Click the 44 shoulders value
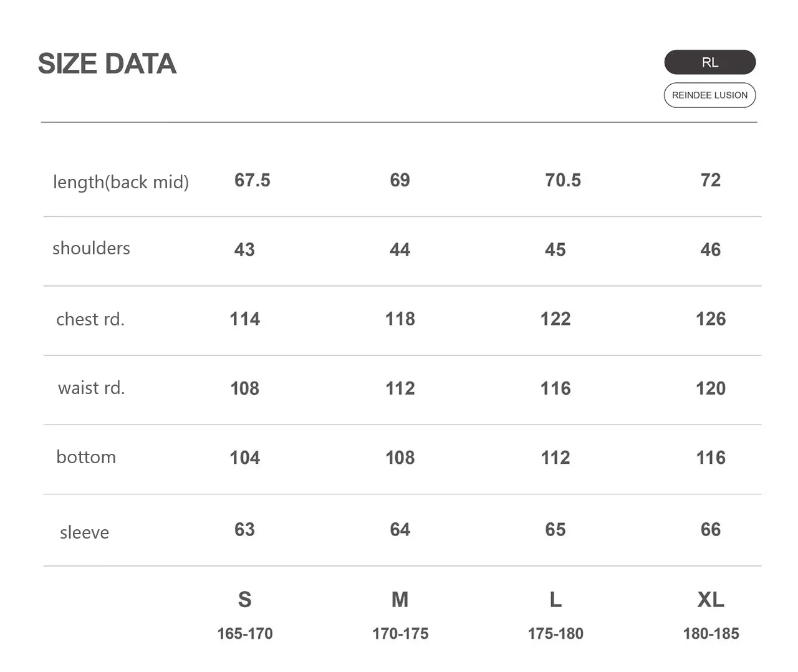Viewport: 798px width, 672px height. [400, 250]
